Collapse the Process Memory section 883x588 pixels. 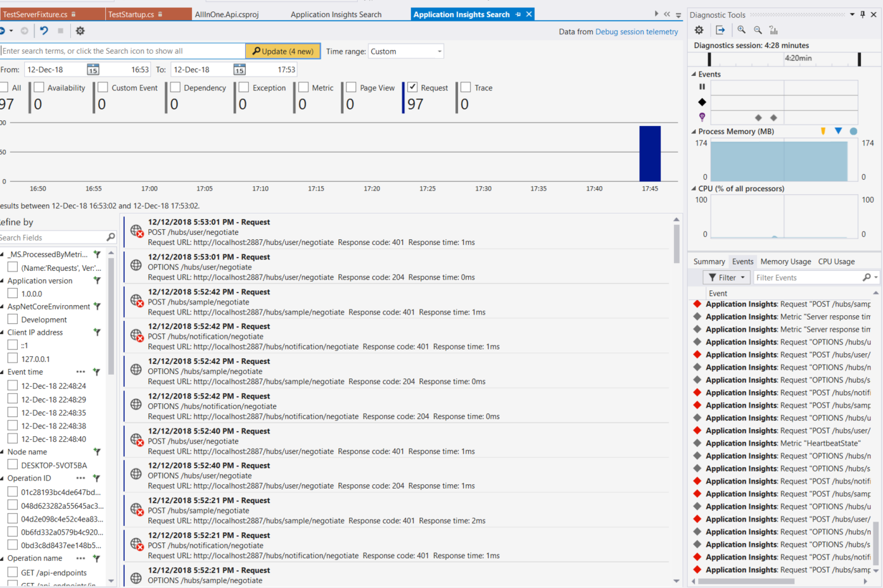[x=695, y=131]
